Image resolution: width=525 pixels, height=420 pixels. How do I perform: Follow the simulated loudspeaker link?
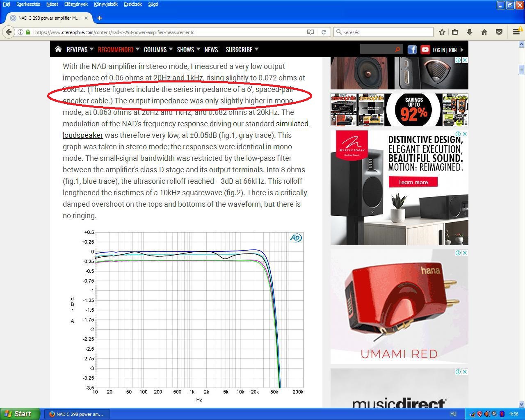185,129
